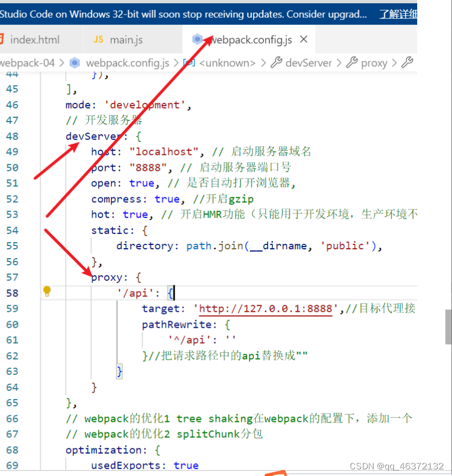
Task: Click the true value after hot
Action: [x=135, y=215]
